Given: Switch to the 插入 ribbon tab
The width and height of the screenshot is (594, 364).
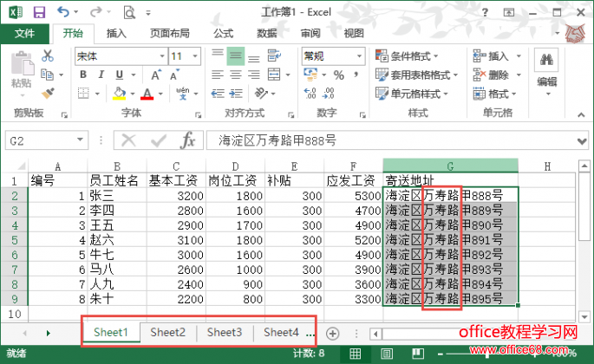Looking at the screenshot, I should pyautogui.click(x=116, y=33).
